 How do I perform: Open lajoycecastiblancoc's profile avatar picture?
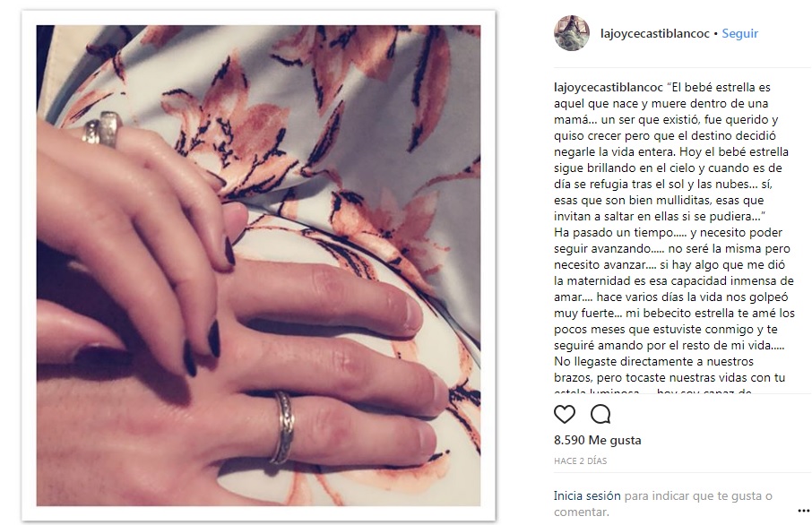(572, 33)
